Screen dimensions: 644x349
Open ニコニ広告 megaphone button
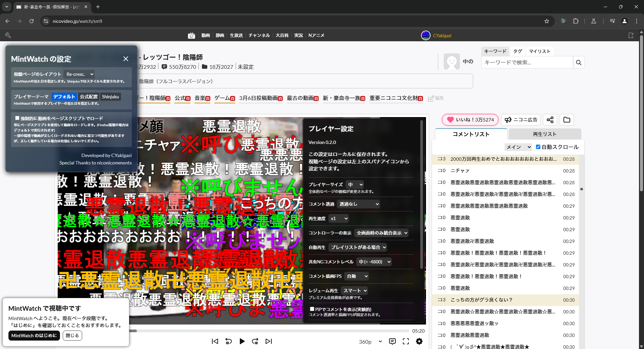tap(521, 120)
